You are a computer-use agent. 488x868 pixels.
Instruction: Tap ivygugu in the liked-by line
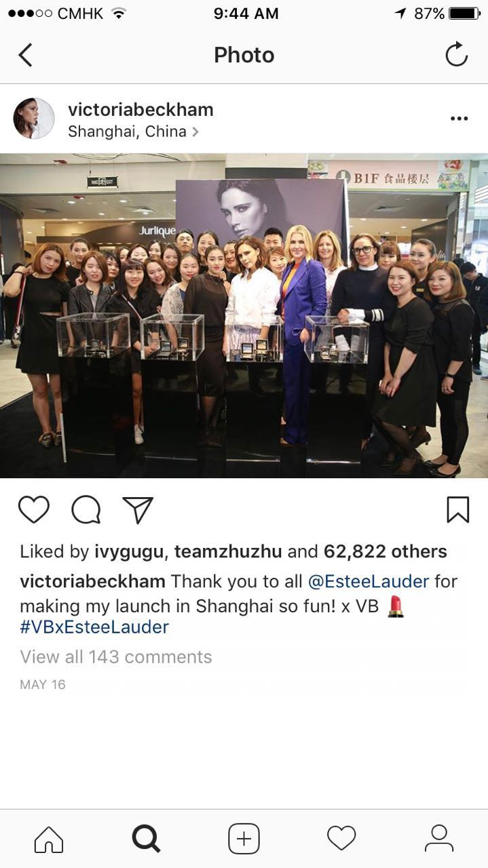pyautogui.click(x=127, y=552)
